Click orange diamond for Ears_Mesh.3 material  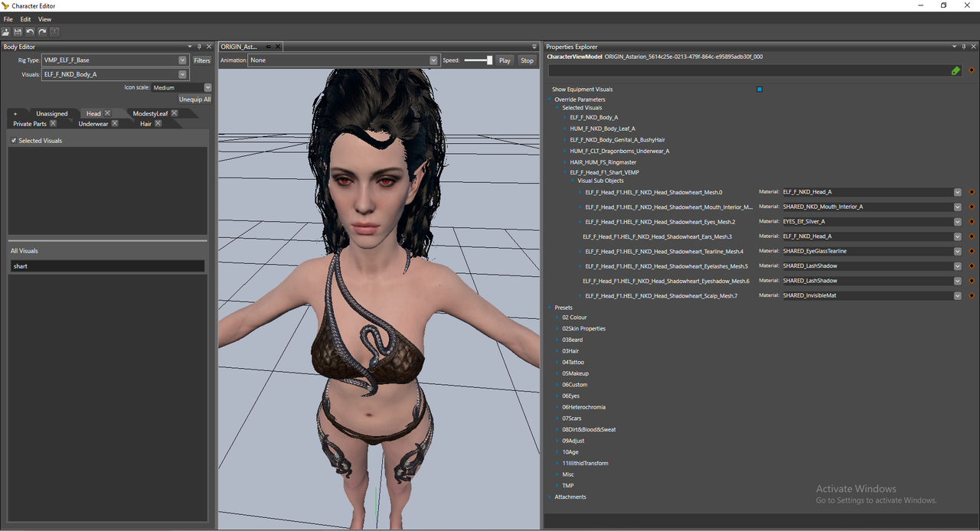(972, 236)
